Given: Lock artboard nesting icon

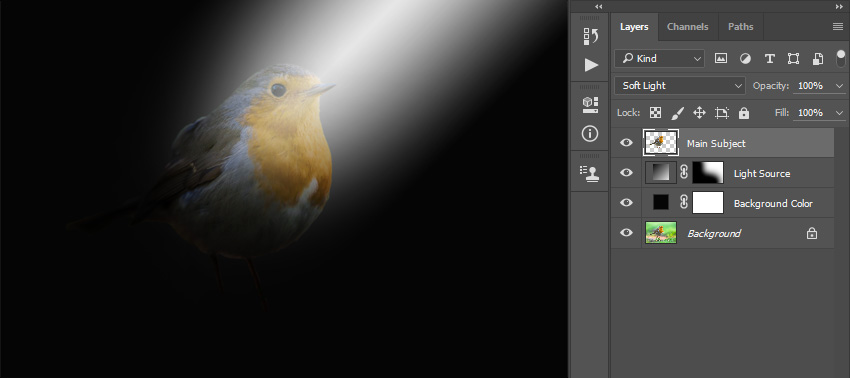Looking at the screenshot, I should [722, 113].
